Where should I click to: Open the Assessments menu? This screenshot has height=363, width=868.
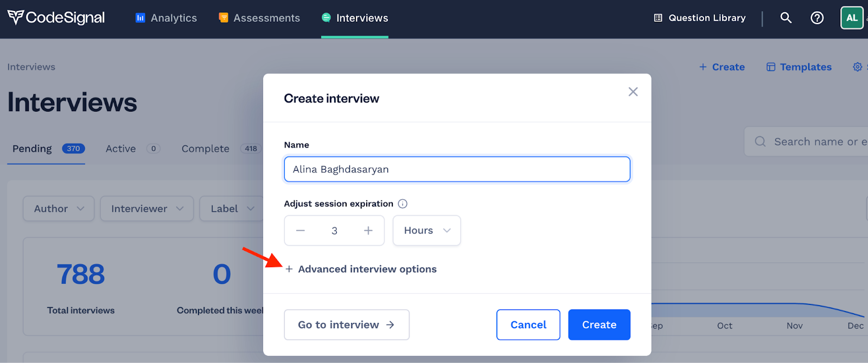coord(259,18)
